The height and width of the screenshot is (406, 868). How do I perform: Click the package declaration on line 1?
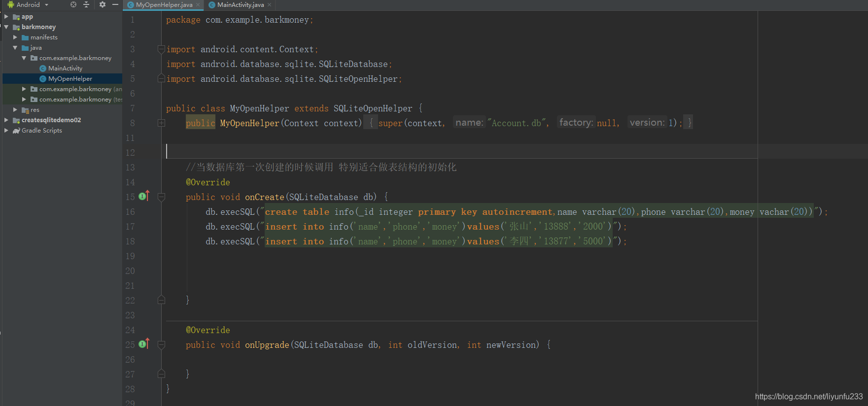click(240, 20)
